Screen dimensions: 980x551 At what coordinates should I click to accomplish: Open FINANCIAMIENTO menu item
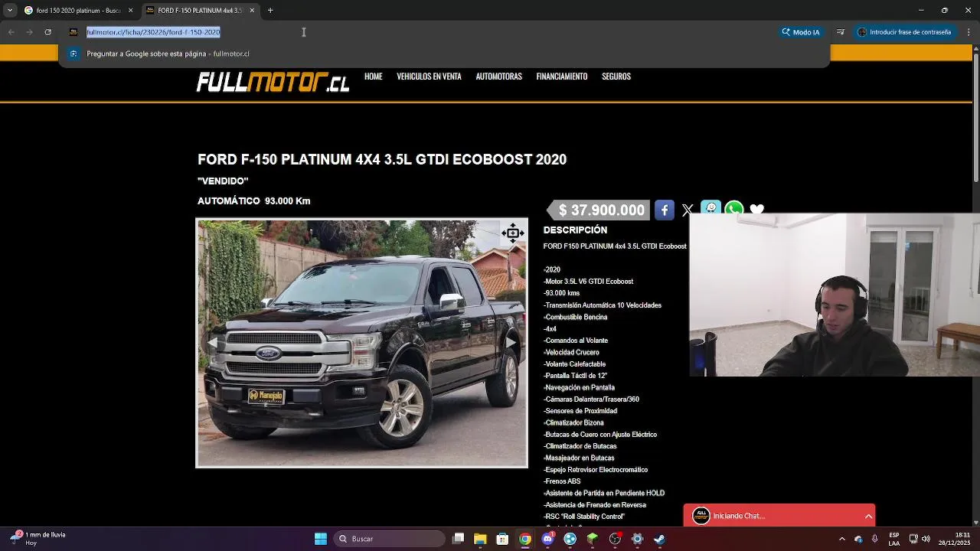(561, 77)
